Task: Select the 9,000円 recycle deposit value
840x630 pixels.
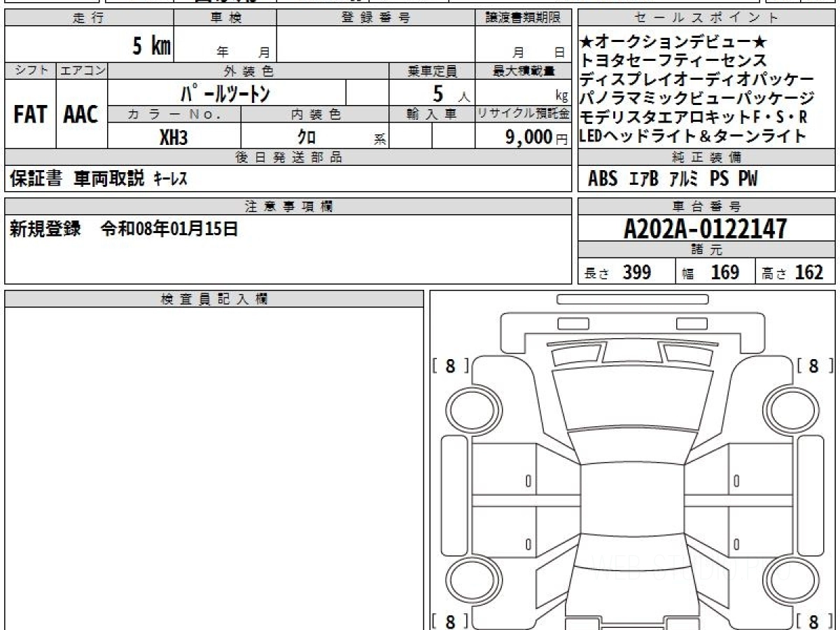Action: [537, 137]
